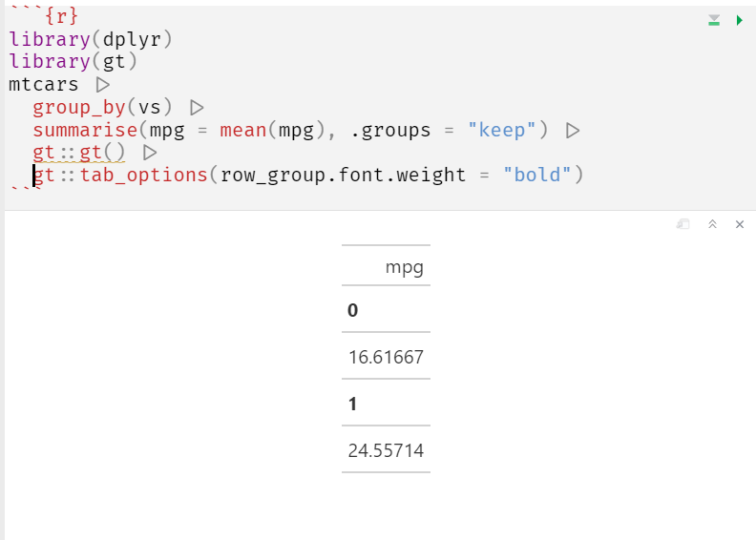Viewport: 756px width, 540px height.
Task: Click on library(gt) code line
Action: point(73,62)
